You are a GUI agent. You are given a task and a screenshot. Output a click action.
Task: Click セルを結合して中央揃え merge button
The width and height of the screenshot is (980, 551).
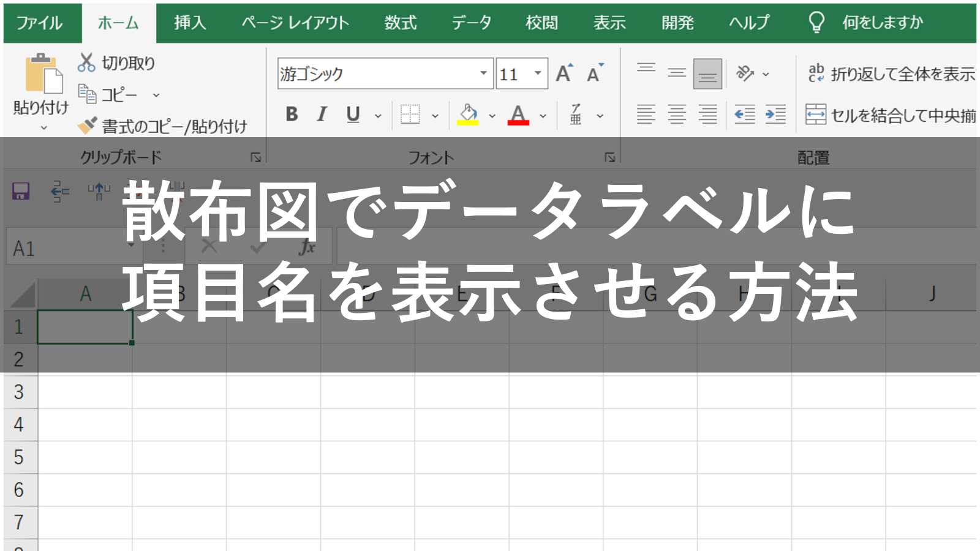point(891,114)
